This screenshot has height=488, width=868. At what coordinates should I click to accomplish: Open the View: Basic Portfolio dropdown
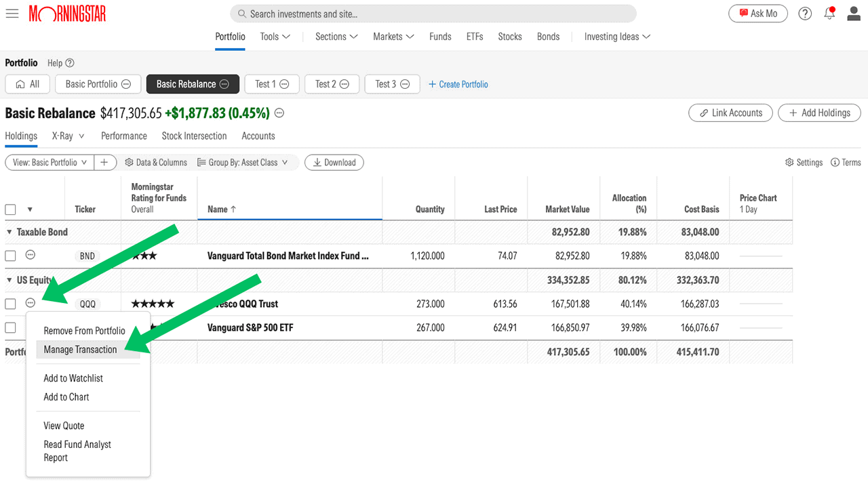49,162
